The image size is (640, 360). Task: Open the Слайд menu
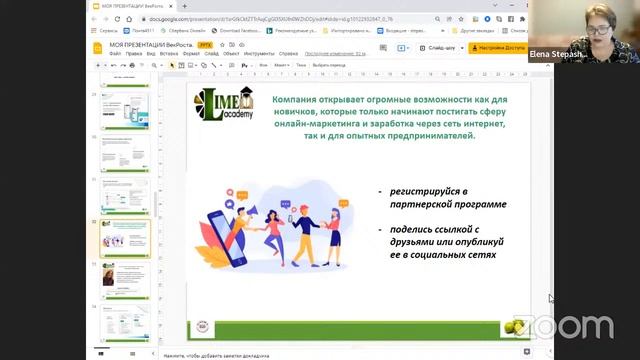tap(211, 54)
